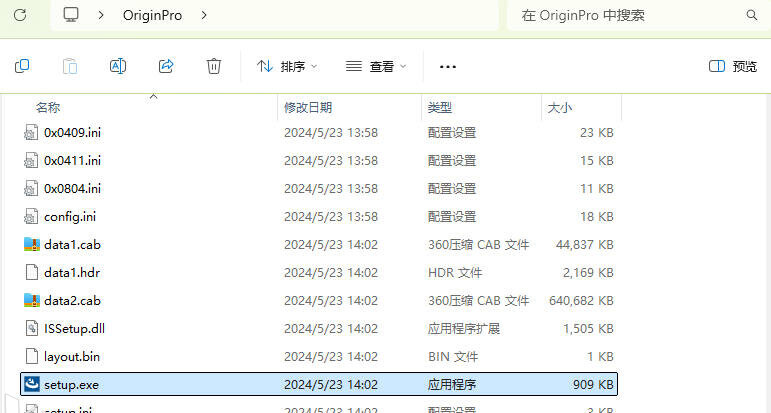Screen dimensions: 771x413
Task: Click the ISSetup.dll file icon
Action: pyautogui.click(x=31, y=329)
